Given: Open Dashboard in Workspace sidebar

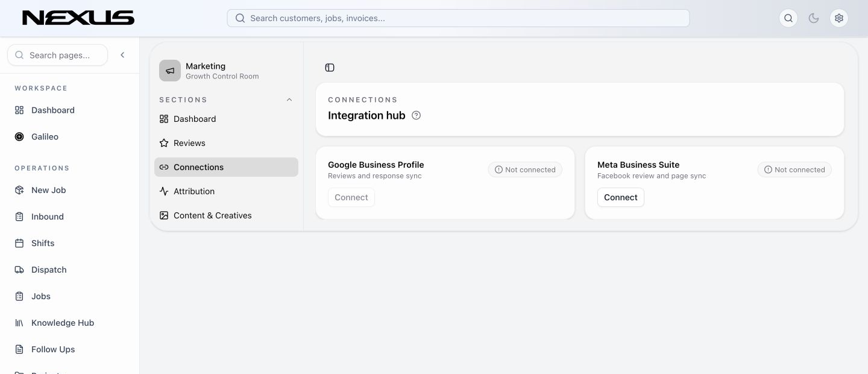Looking at the screenshot, I should (69, 110).
